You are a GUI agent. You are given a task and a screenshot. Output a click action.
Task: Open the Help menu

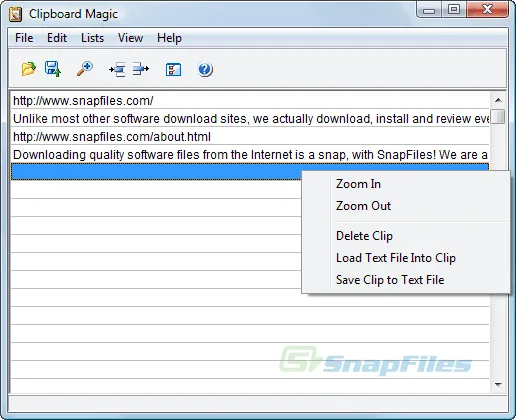pyautogui.click(x=169, y=38)
